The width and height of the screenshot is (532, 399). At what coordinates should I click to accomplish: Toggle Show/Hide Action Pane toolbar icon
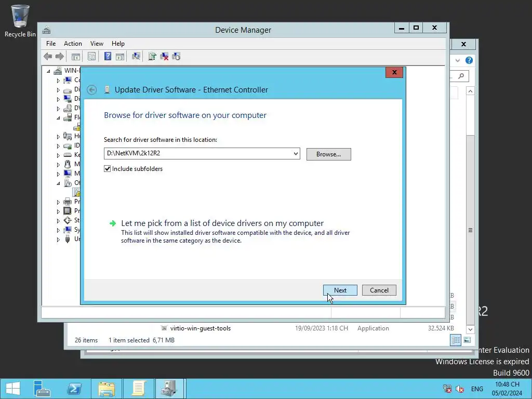click(120, 56)
